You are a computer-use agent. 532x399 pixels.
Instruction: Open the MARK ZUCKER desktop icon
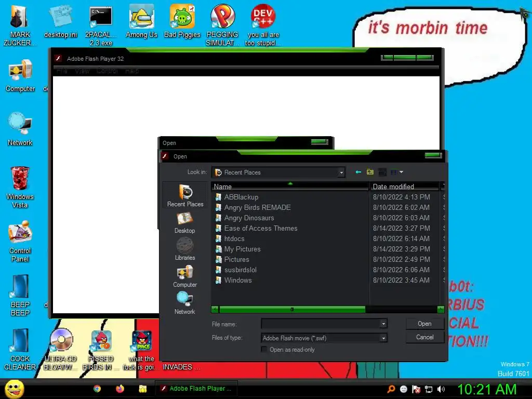pos(20,24)
